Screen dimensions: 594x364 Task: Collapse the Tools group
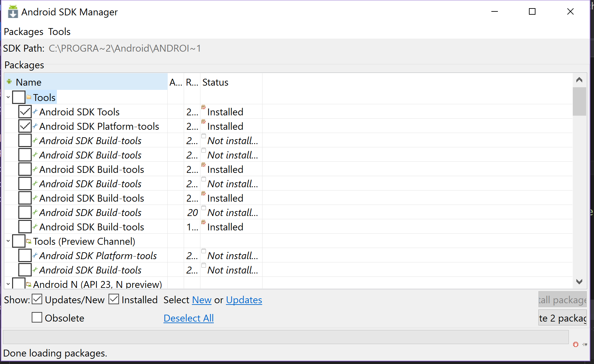click(8, 97)
